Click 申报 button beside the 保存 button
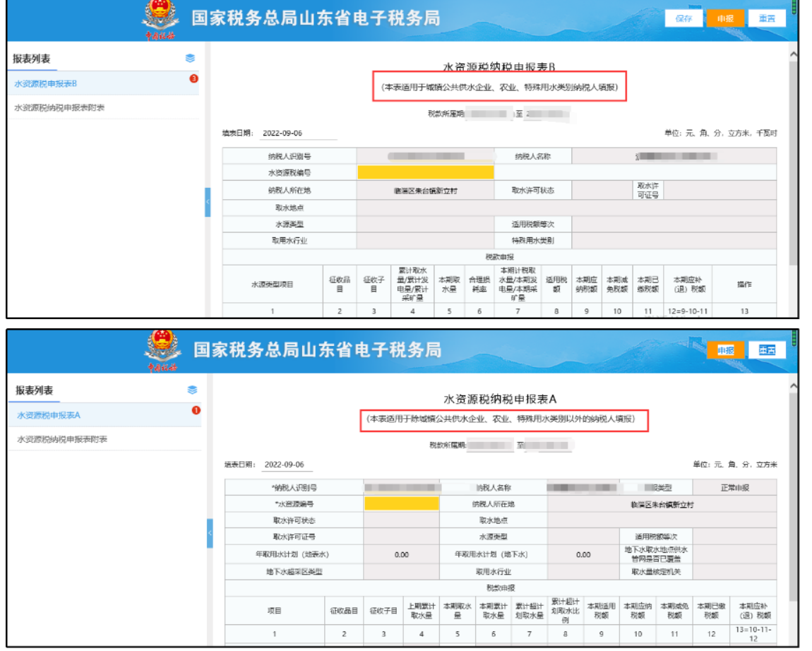Screen dimensions: 812x651 tap(725, 19)
